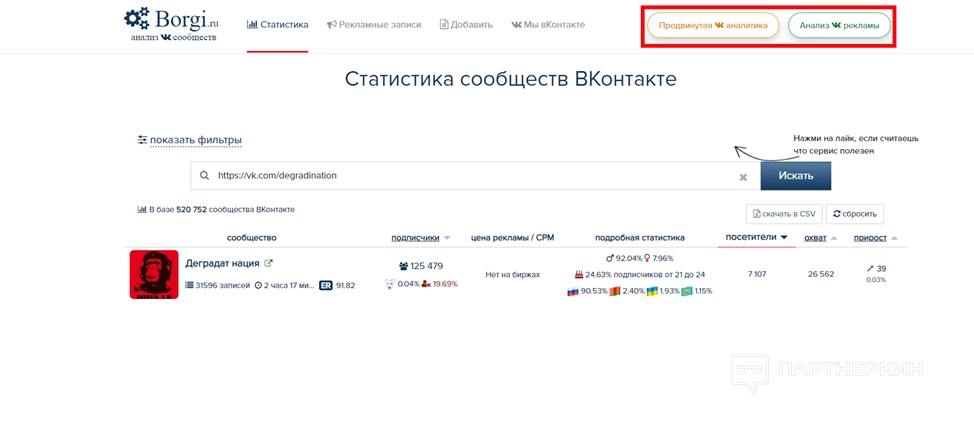The width and height of the screenshot is (974, 446).
Task: Select the ER value 91.82
Action: [x=345, y=285]
